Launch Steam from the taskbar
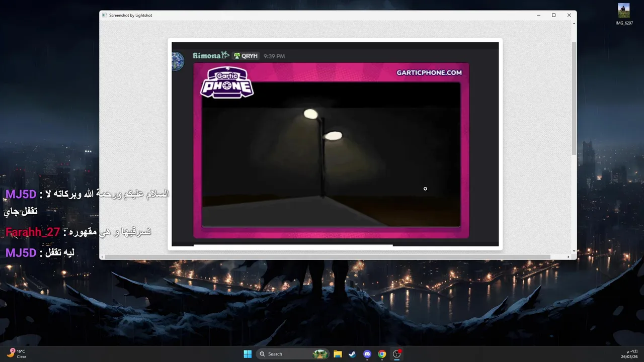The image size is (644, 362). coord(352,354)
